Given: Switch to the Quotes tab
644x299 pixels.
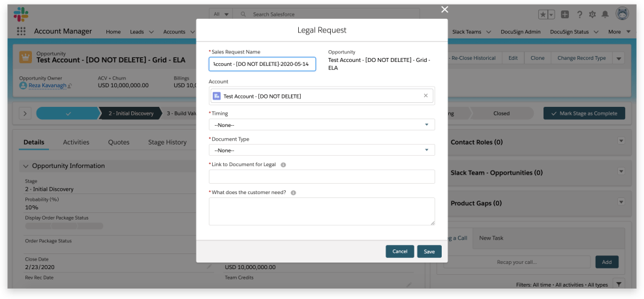Looking at the screenshot, I should [119, 142].
